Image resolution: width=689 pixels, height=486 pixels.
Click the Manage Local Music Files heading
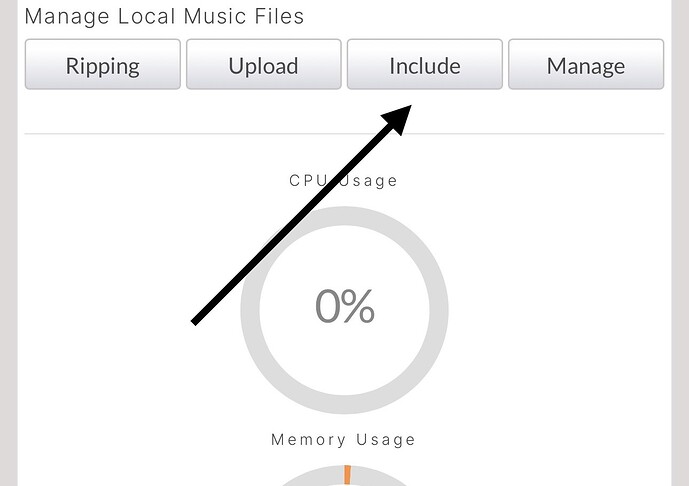click(x=164, y=16)
